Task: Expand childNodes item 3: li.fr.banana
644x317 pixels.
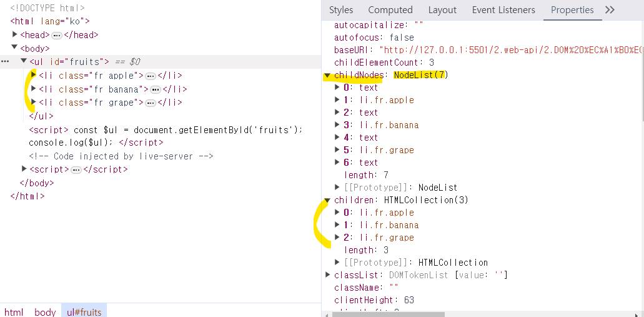Action: pos(337,124)
